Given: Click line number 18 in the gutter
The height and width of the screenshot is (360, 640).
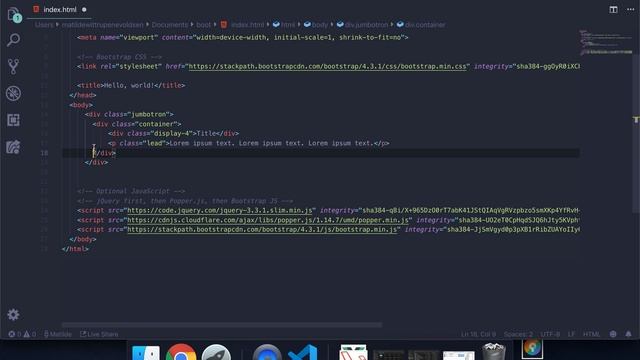Looking at the screenshot, I should coord(44,153).
